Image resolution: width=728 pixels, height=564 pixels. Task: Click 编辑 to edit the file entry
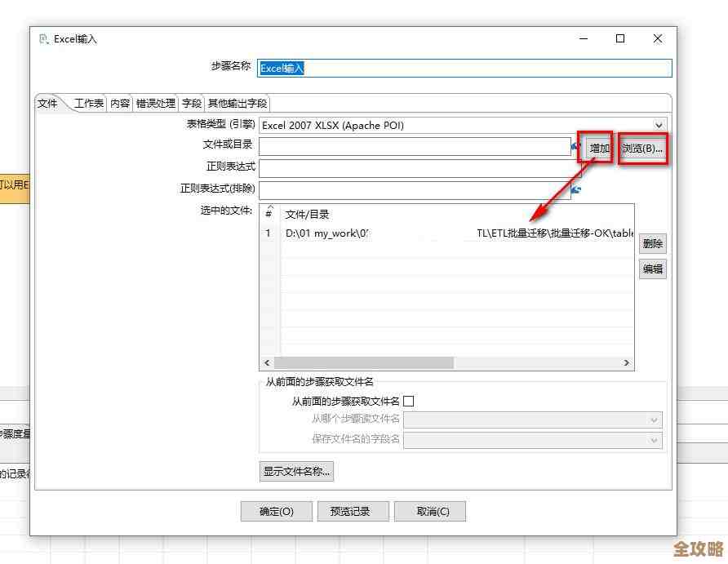pos(652,269)
